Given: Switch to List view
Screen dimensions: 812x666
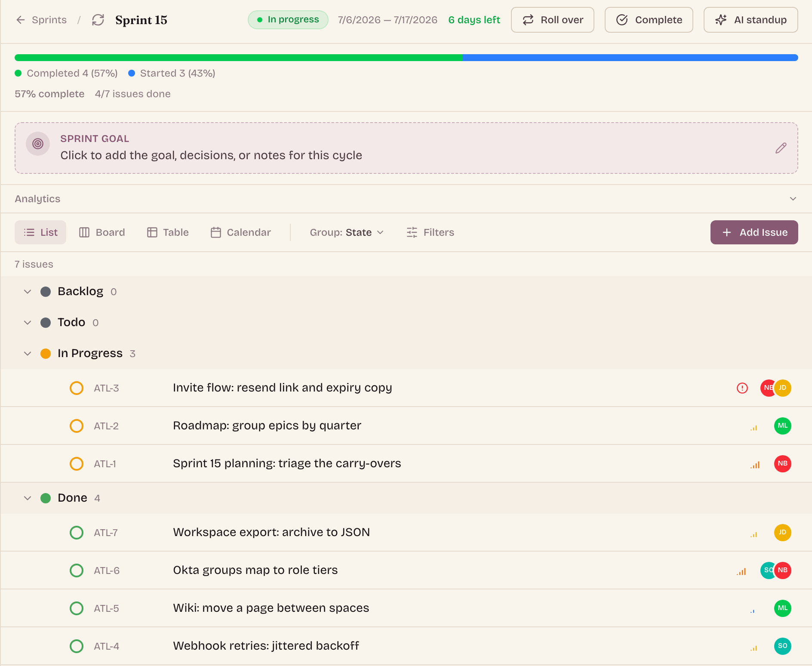Looking at the screenshot, I should (x=40, y=232).
